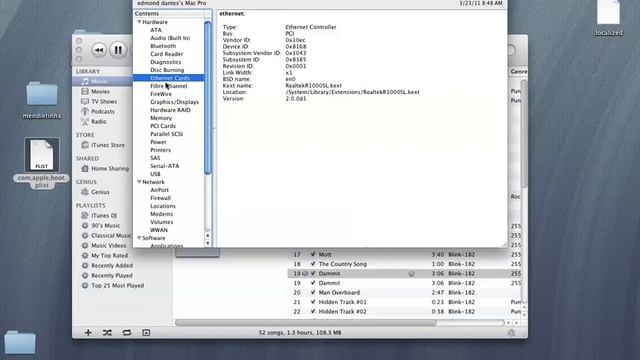This screenshot has width=640, height=360.
Task: Select My Top Rated playlist
Action: pyautogui.click(x=109, y=256)
